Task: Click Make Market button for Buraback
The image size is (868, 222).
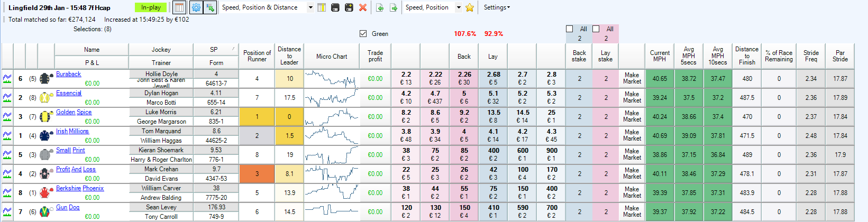Action: [632, 78]
